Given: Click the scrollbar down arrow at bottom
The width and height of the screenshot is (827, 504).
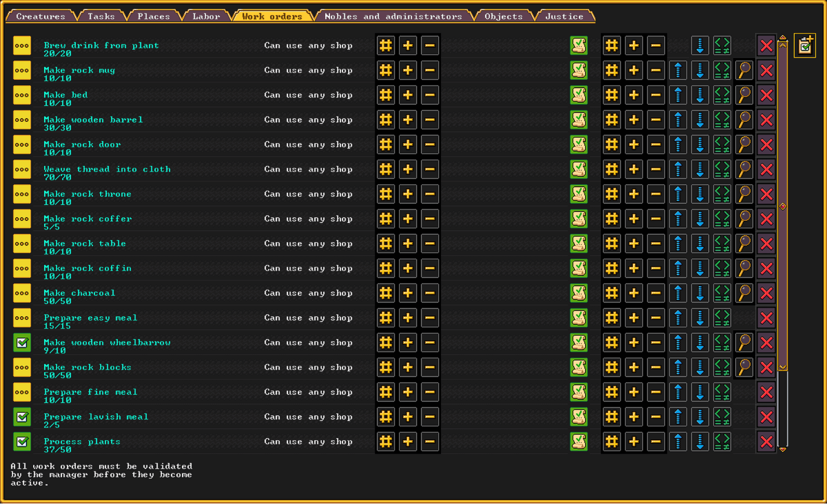Looking at the screenshot, I should click(x=783, y=450).
